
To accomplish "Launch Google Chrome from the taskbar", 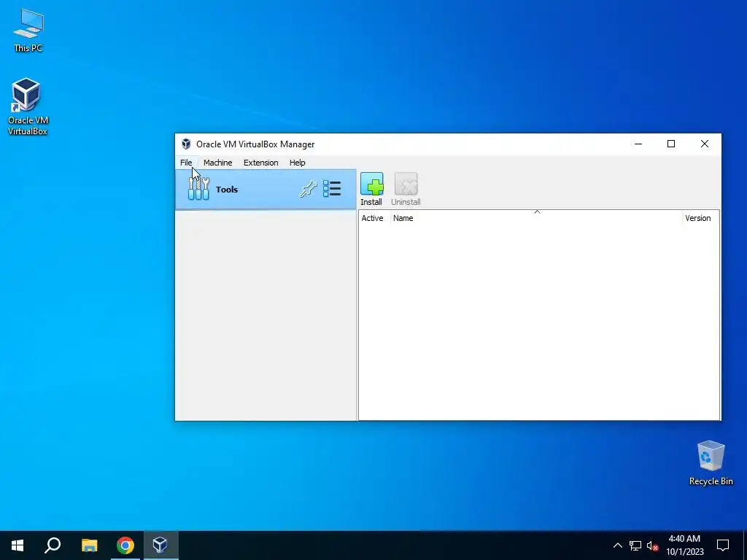I will tap(125, 545).
